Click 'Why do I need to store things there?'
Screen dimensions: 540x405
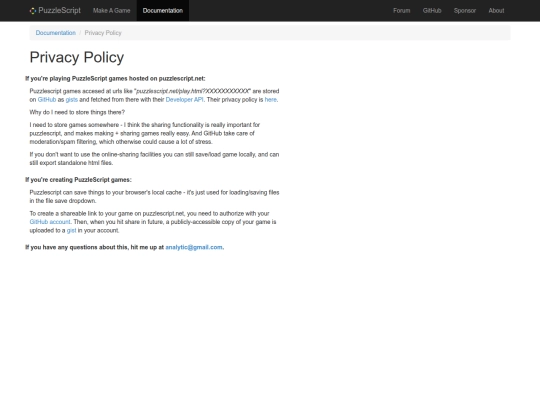point(77,112)
